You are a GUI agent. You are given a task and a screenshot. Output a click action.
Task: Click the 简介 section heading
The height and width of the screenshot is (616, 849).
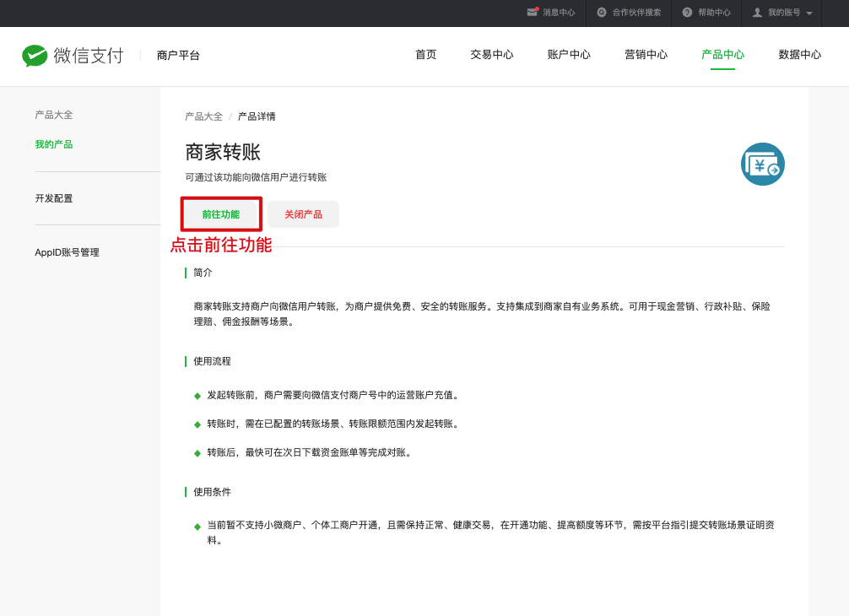coord(203,273)
